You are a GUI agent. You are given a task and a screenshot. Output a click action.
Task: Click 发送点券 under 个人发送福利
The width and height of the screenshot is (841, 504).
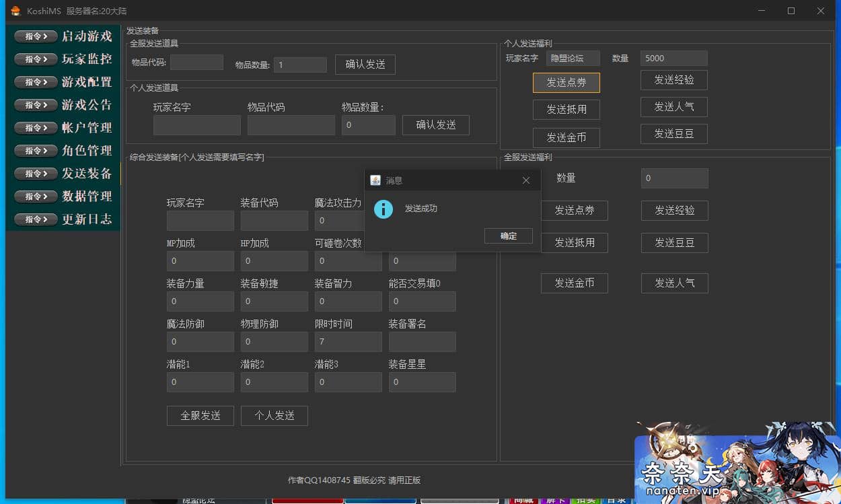(566, 83)
